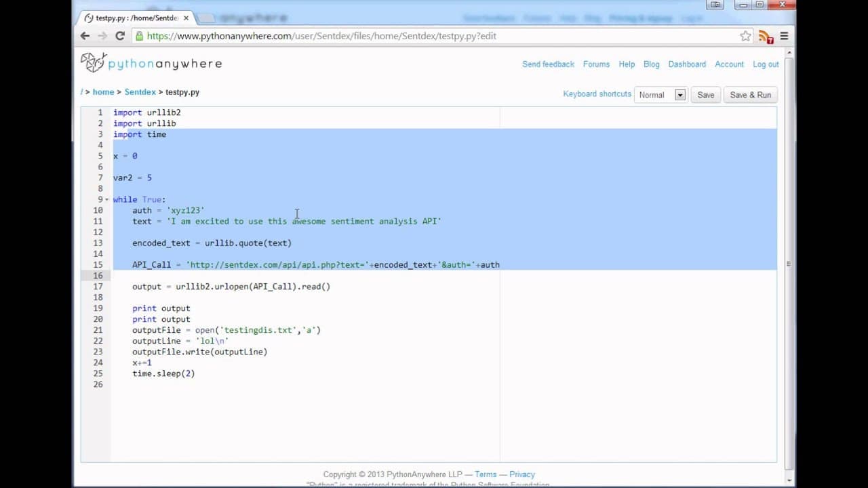Click outputFile.write(outputLine) on line 23
868x488 pixels.
200,351
